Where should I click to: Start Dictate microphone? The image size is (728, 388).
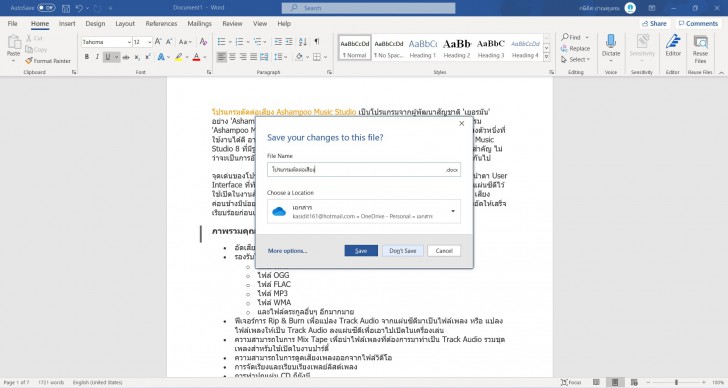(x=611, y=45)
